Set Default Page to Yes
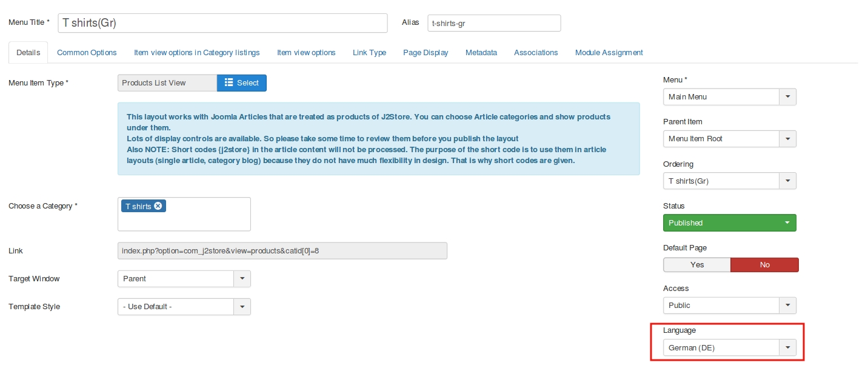This screenshot has width=868, height=368. 696,265
